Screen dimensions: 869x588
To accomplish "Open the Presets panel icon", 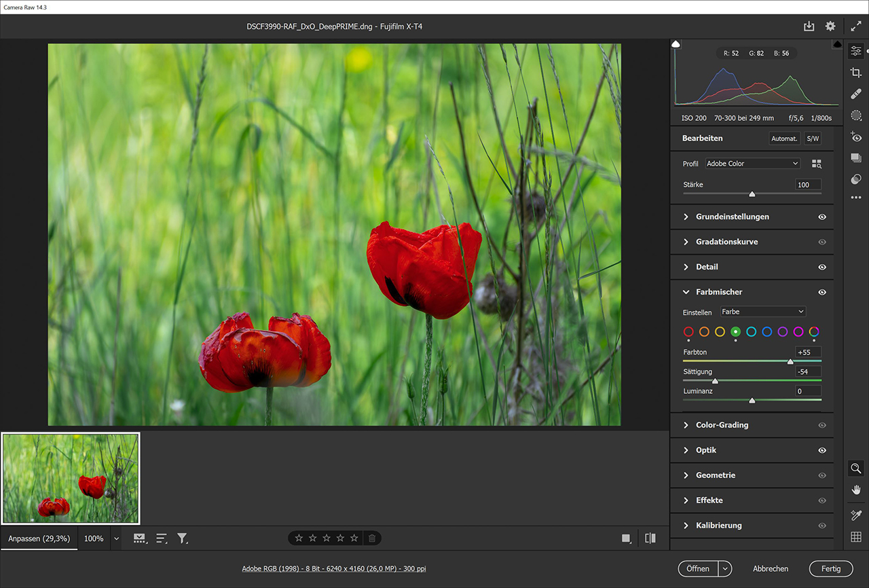I will [x=856, y=179].
